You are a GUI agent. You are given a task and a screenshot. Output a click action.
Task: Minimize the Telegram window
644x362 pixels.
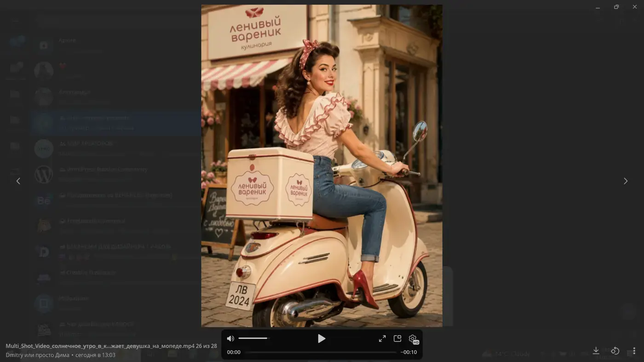(x=598, y=7)
